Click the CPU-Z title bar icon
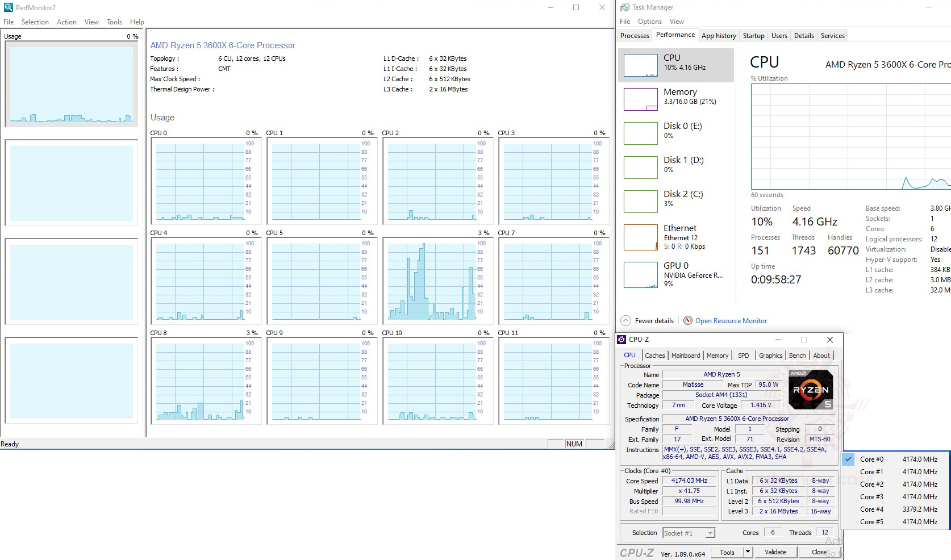This screenshot has width=951, height=560. (622, 340)
